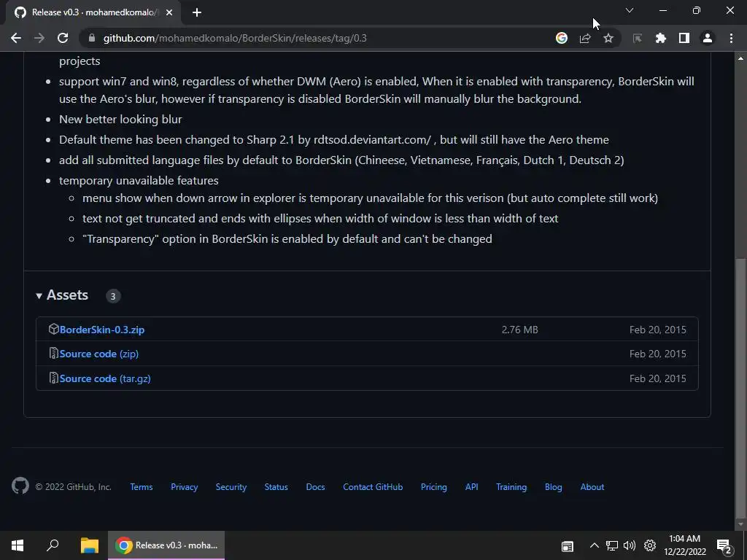The height and width of the screenshot is (560, 747).
Task: Bookmark this page with the star
Action: click(608, 38)
